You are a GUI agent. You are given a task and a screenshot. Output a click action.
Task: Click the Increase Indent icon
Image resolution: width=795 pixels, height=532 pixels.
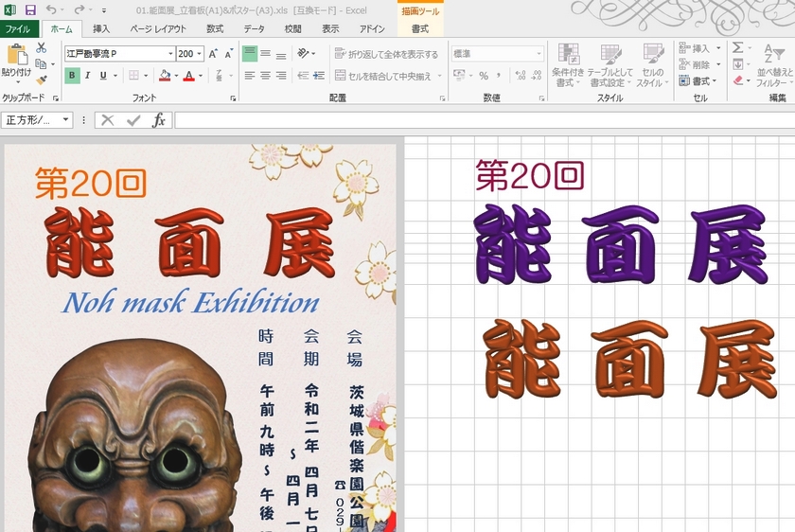pos(319,76)
